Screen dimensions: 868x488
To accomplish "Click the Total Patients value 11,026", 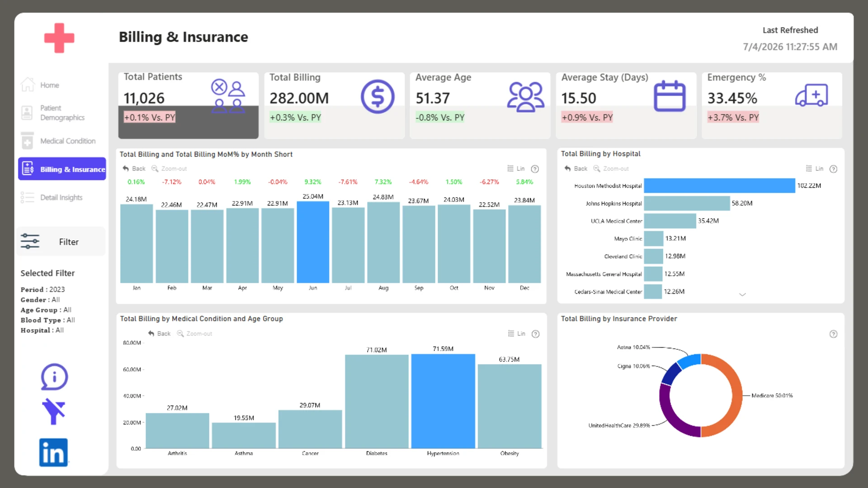I will tap(144, 98).
